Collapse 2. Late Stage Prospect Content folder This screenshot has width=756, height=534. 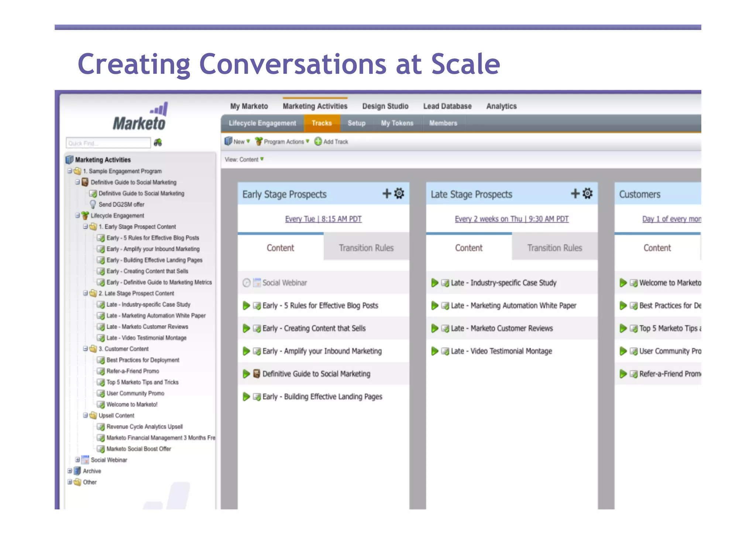(x=85, y=293)
